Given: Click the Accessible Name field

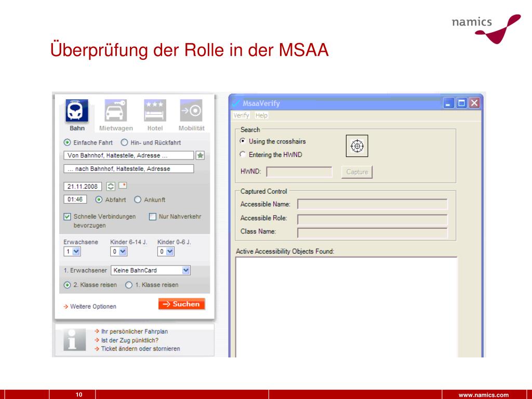Looking at the screenshot, I should click(373, 204).
